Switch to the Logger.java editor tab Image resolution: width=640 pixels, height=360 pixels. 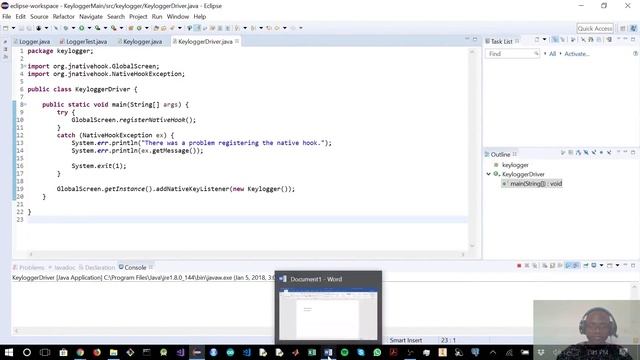point(32,42)
